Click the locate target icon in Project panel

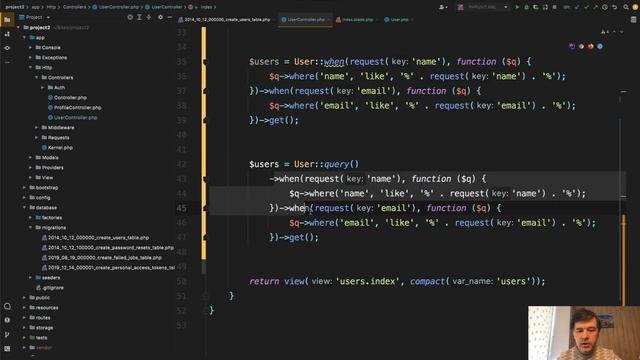click(130, 17)
